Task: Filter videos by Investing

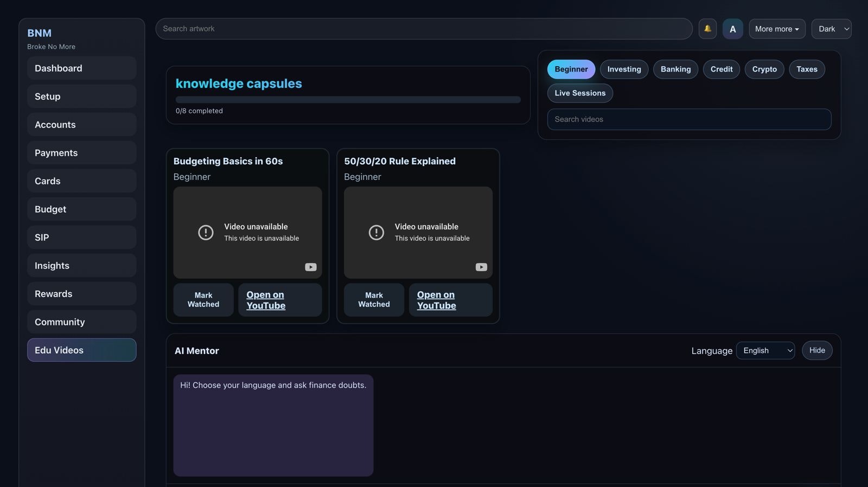Action: click(x=624, y=69)
